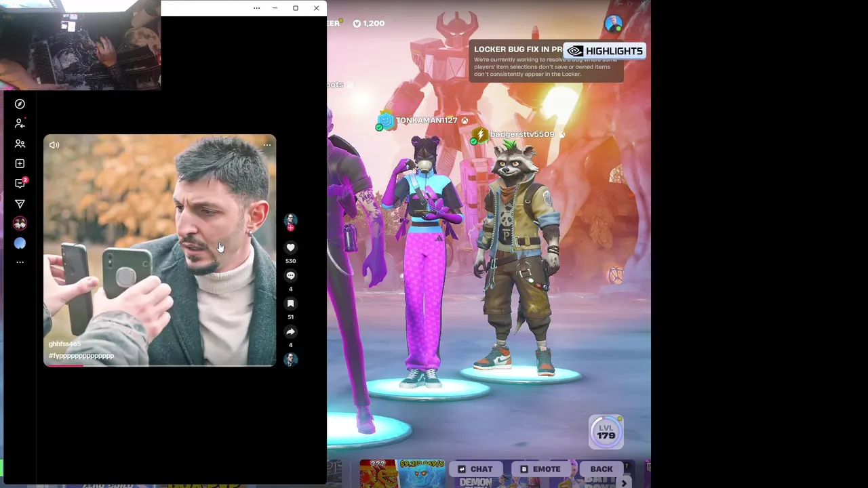
Task: Click the 51 saves count
Action: tap(290, 317)
